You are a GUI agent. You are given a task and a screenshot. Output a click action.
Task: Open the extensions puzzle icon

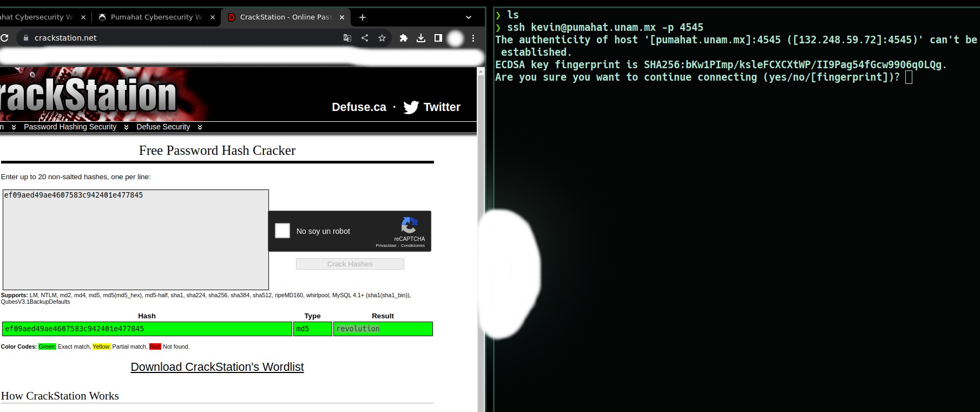tap(404, 38)
